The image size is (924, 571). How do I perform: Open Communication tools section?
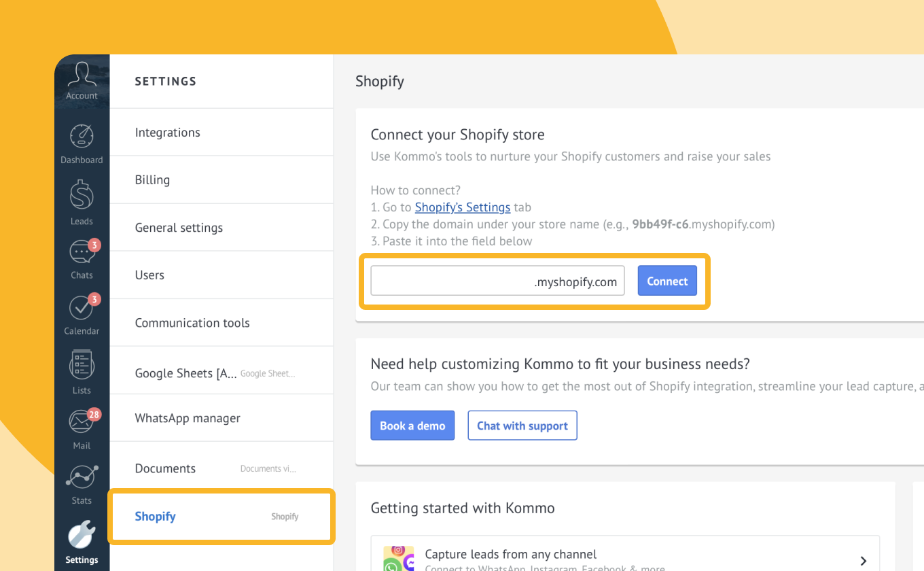click(x=221, y=323)
